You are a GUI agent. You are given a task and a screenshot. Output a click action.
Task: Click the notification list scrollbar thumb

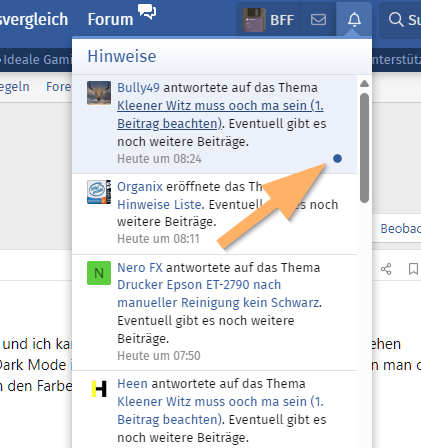[364, 148]
